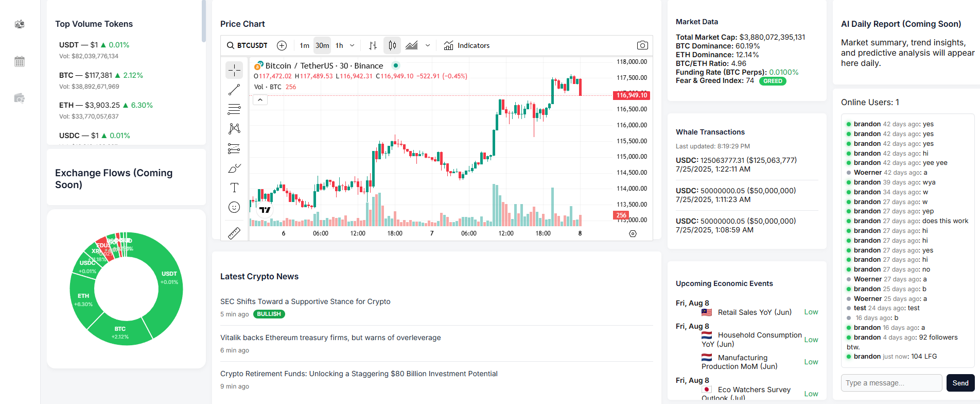Open SEC Supportive Stance news article

pyautogui.click(x=305, y=301)
